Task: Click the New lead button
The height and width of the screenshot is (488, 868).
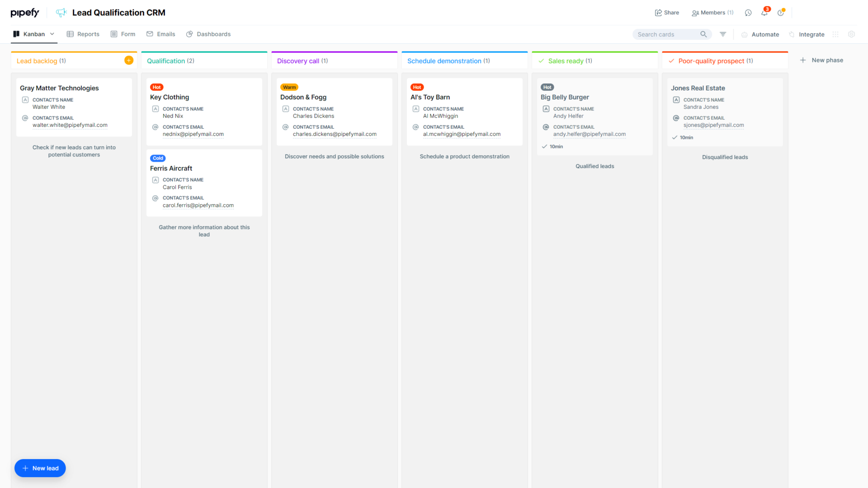Action: [x=40, y=468]
